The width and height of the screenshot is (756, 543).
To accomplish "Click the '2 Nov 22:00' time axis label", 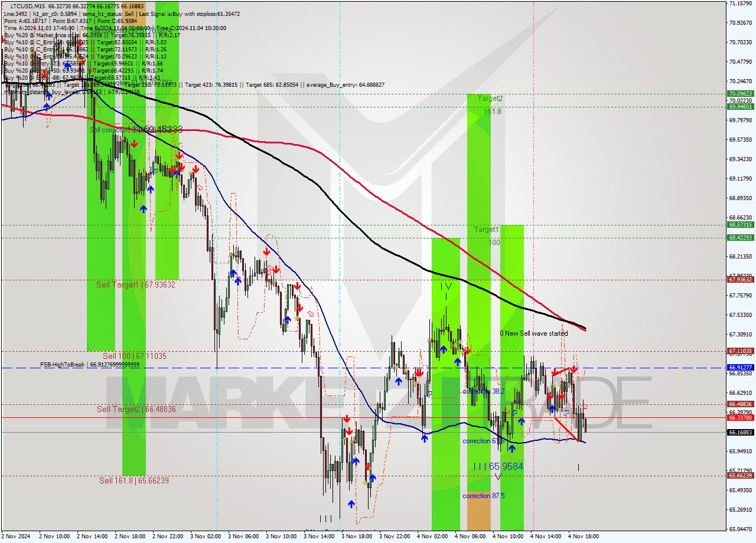I will pyautogui.click(x=167, y=537).
